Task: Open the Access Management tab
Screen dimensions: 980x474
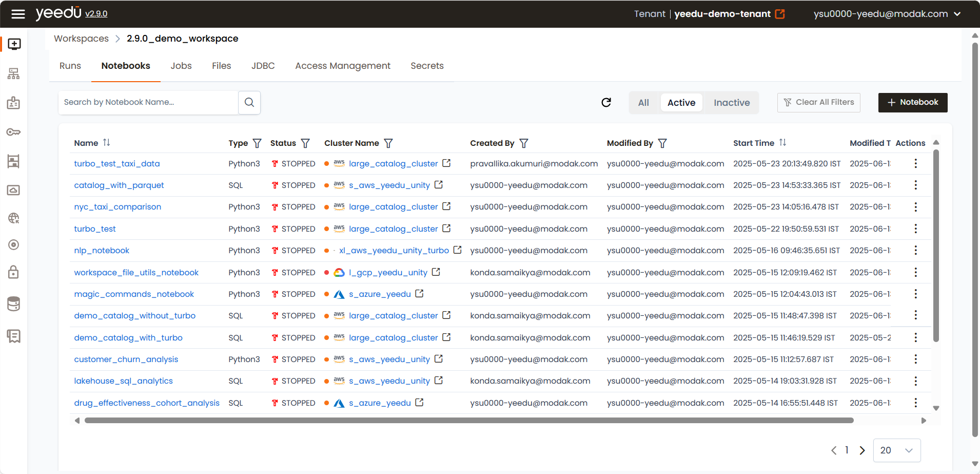Action: click(343, 66)
